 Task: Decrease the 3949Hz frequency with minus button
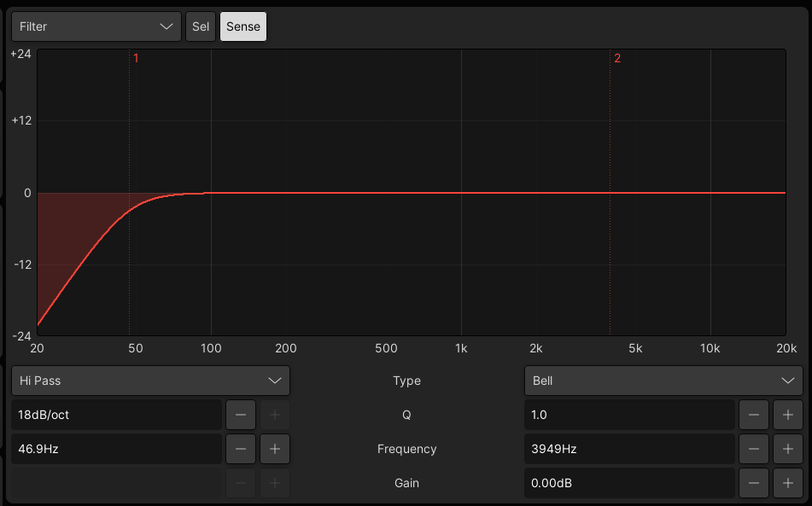pos(753,449)
